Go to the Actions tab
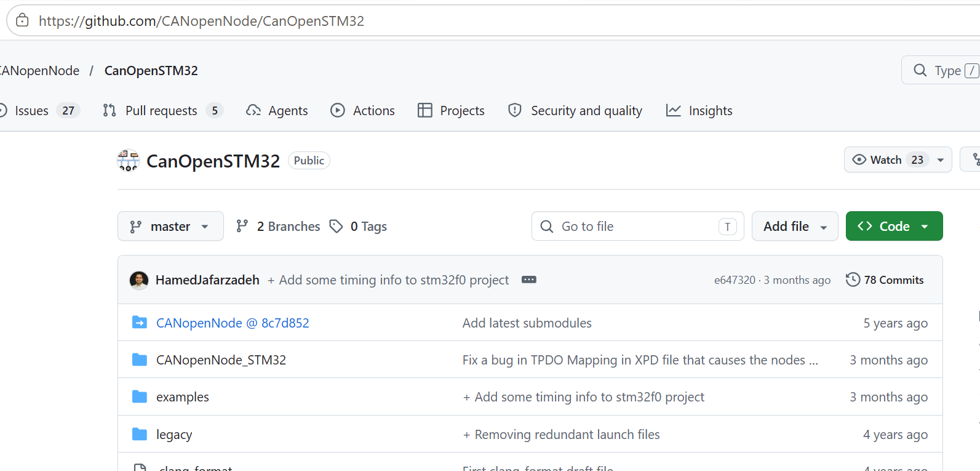 tap(362, 111)
